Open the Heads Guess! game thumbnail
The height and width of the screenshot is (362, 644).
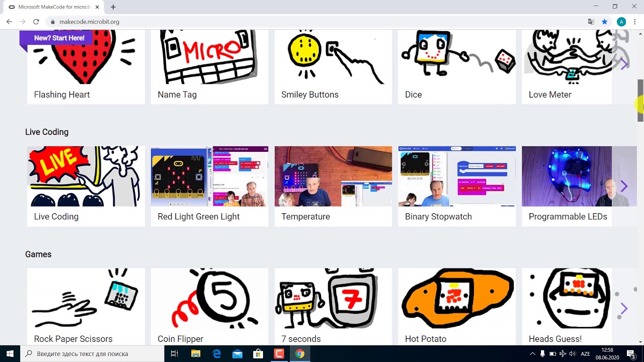click(567, 298)
